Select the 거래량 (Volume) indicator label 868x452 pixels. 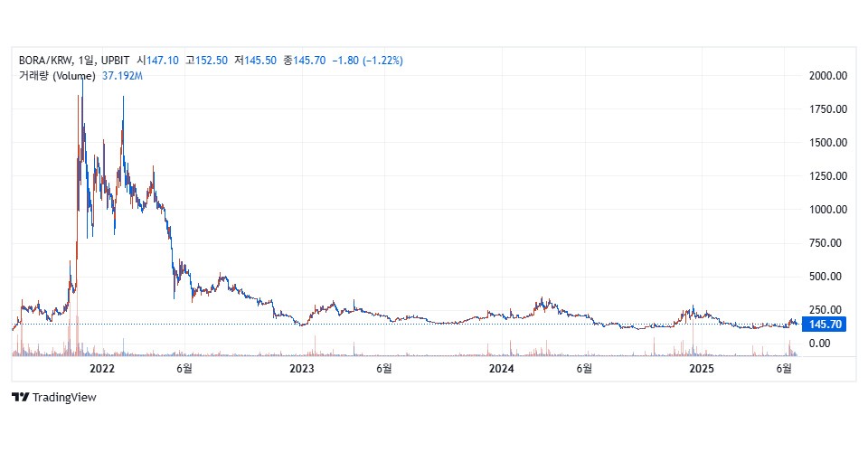pyautogui.click(x=57, y=76)
